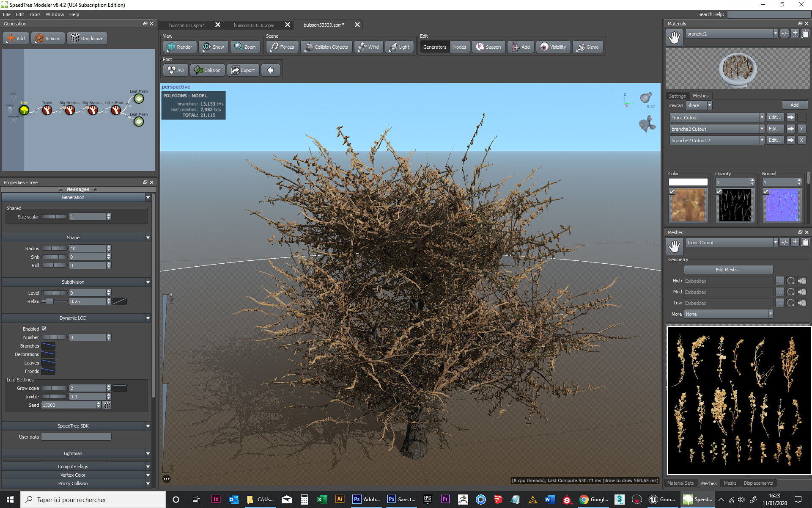
Task: Click the Randomize button in Generation panel
Action: [x=87, y=38]
